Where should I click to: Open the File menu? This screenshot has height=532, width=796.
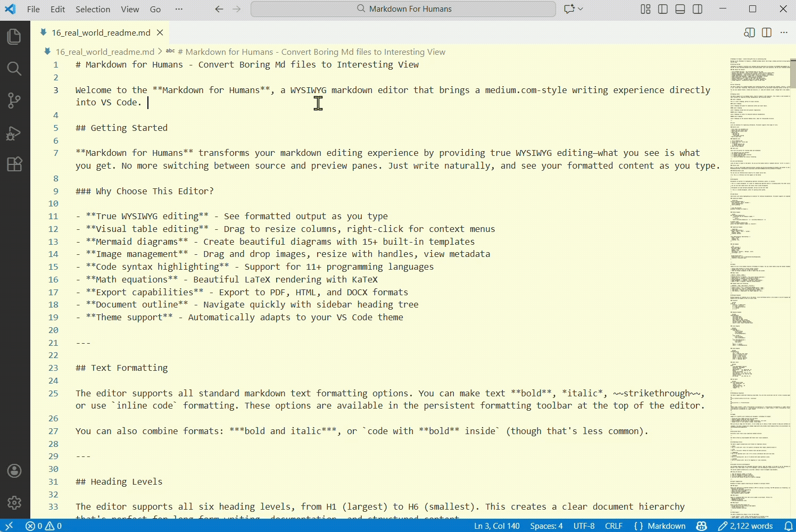click(34, 9)
